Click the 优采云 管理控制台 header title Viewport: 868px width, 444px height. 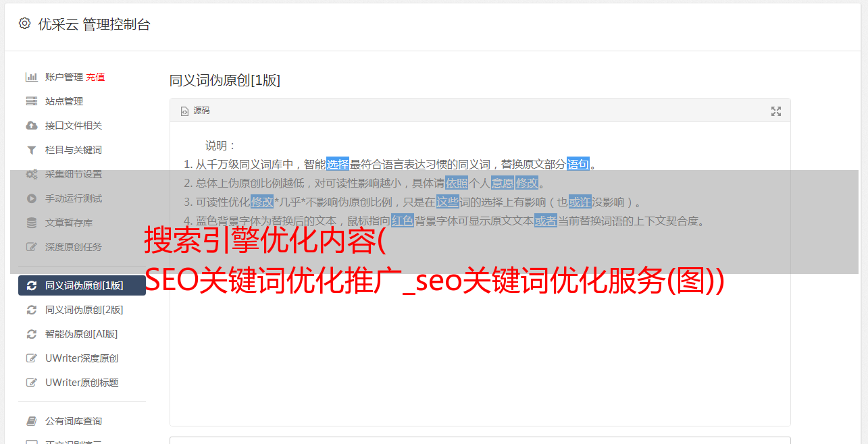coord(94,24)
